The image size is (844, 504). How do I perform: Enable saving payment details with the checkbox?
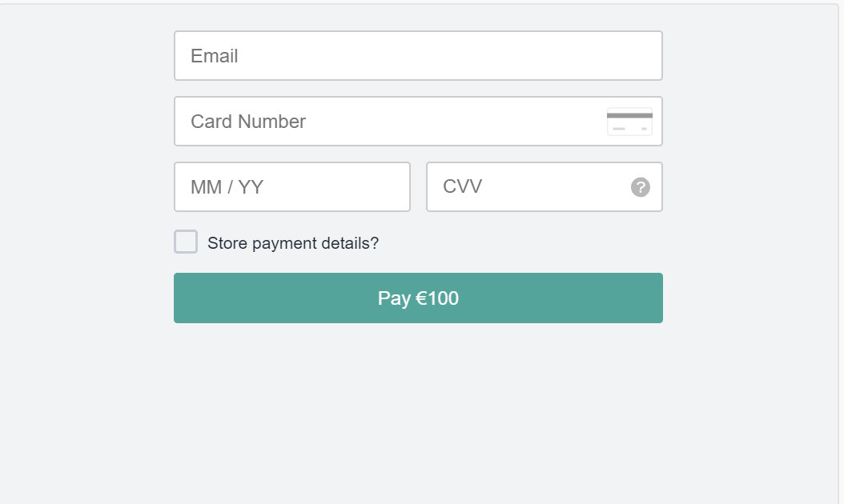point(186,242)
